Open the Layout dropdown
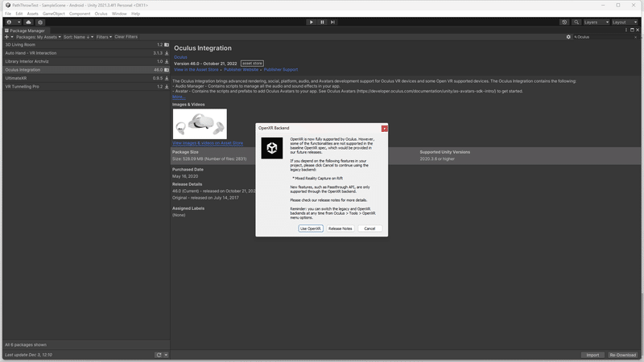Viewport: 644px width, 362px height. pyautogui.click(x=625, y=23)
